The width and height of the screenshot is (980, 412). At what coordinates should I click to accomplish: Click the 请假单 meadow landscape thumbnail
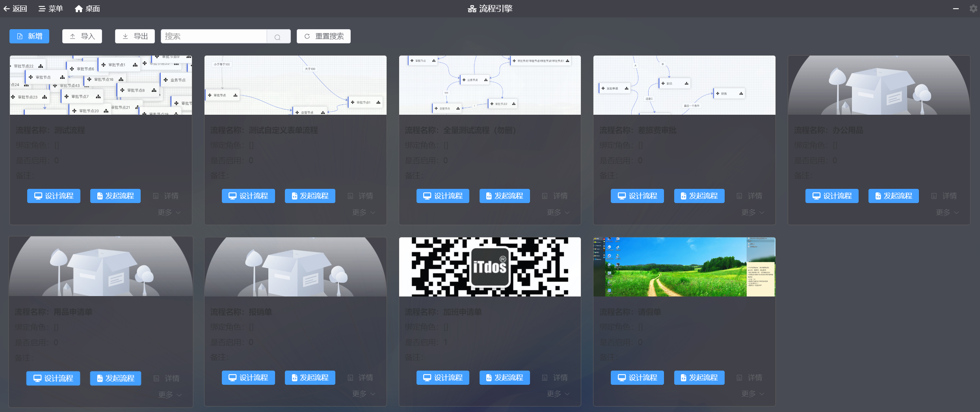click(684, 267)
